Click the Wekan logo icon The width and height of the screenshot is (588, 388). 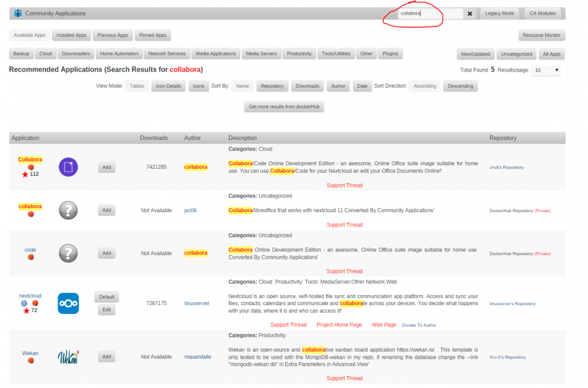tap(68, 356)
